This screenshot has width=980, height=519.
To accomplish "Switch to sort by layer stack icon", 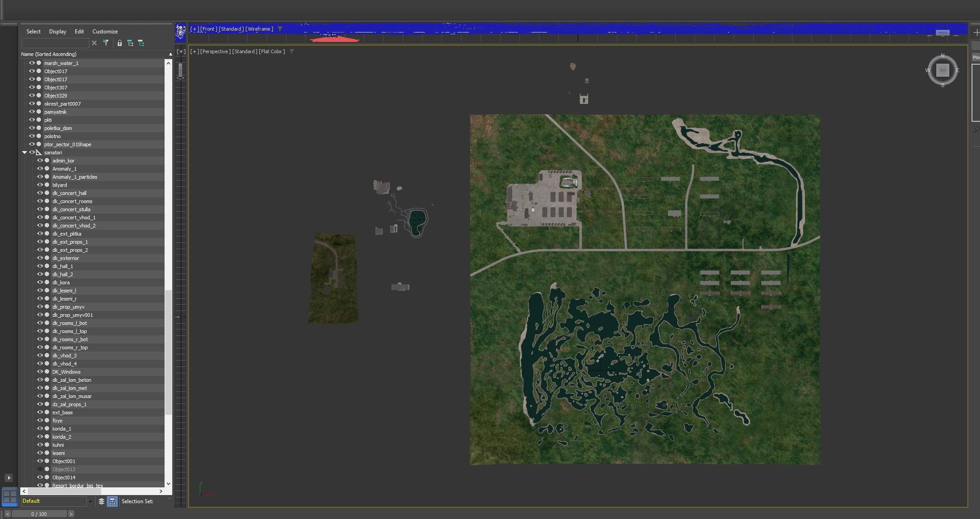I will (101, 501).
